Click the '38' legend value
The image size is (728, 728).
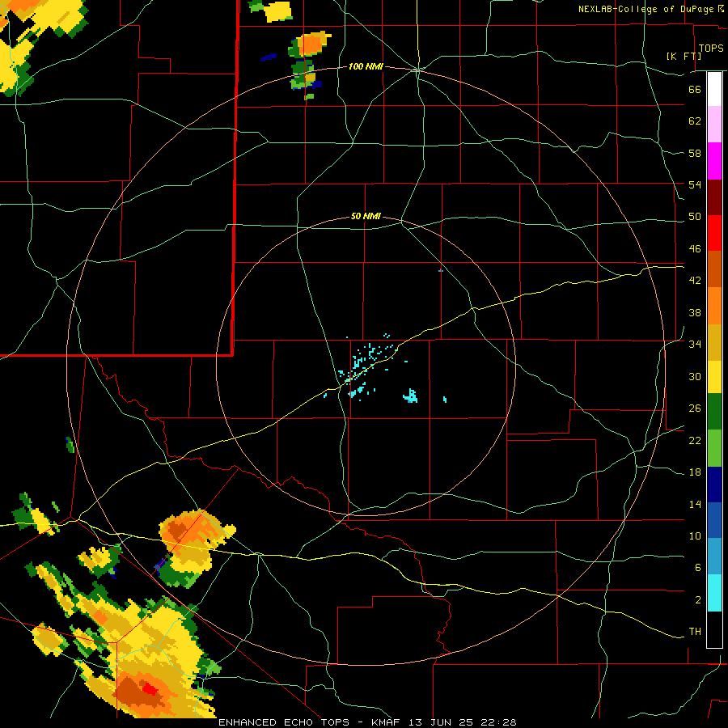pyautogui.click(x=695, y=312)
